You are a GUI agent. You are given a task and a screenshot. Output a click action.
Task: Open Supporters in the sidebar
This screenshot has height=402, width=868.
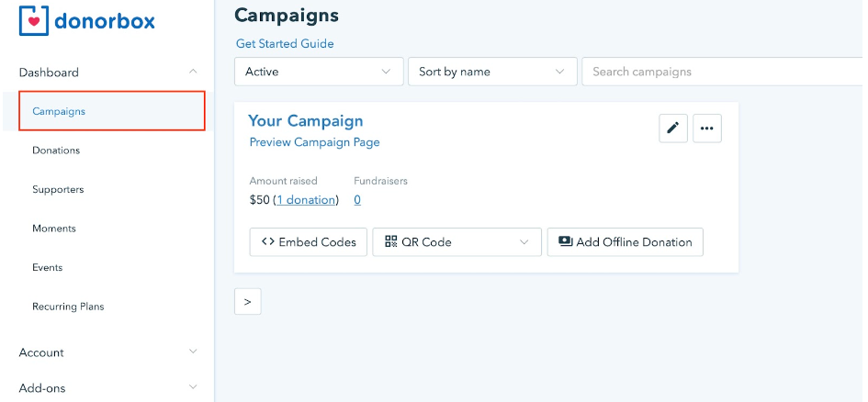(58, 189)
